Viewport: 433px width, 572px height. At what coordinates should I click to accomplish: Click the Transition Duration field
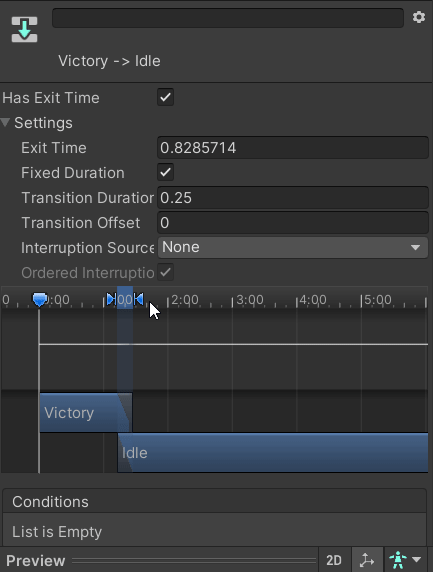click(x=293, y=198)
